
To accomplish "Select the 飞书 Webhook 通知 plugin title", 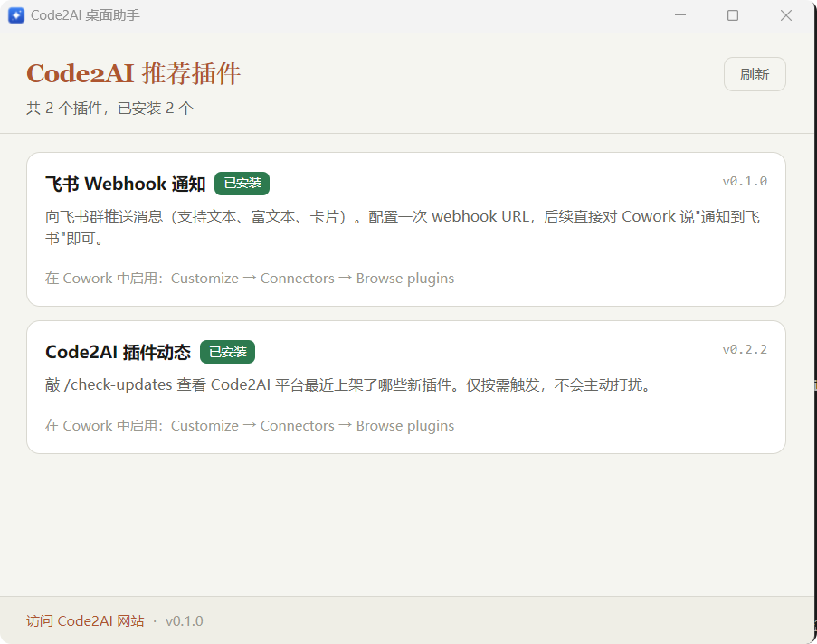I will coord(125,184).
